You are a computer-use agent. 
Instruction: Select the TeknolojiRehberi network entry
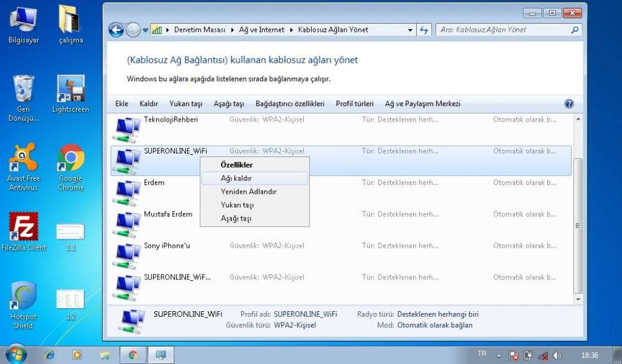[x=341, y=129]
